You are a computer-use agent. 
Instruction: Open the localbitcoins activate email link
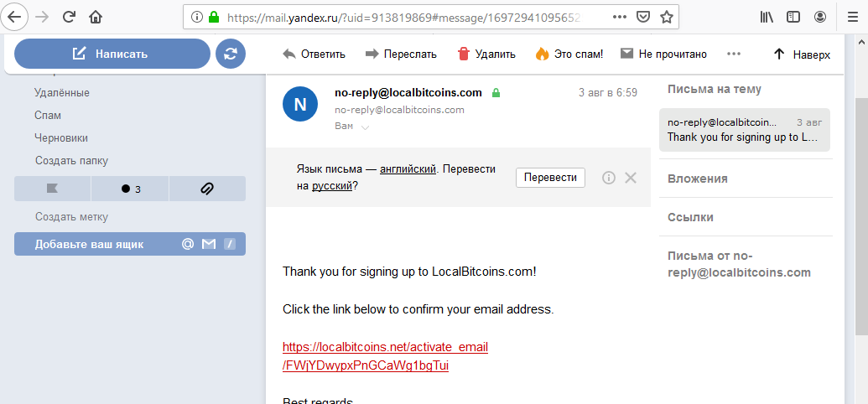[x=385, y=356]
